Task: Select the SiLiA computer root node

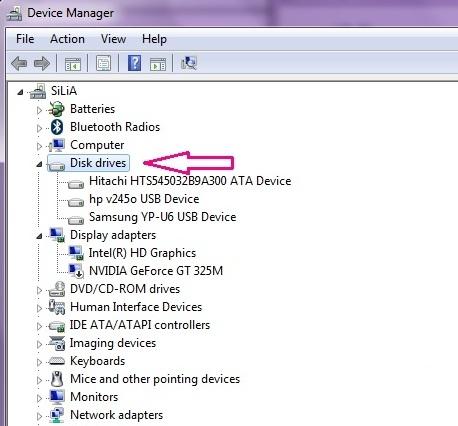Action: 64,91
